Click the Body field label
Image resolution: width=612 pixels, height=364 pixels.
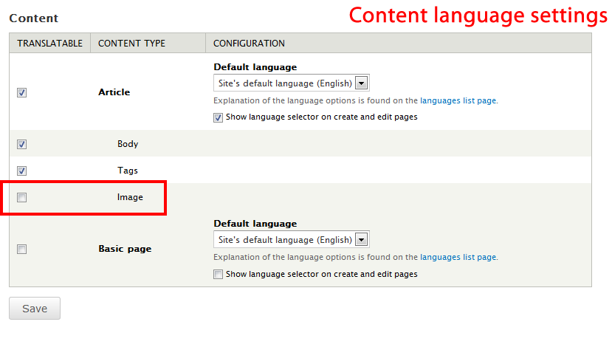[128, 144]
